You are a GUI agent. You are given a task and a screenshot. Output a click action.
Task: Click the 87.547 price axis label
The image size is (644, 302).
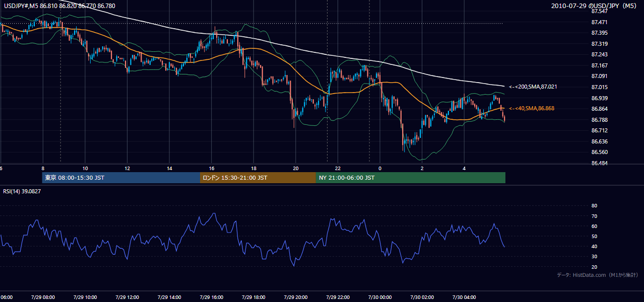599,11
